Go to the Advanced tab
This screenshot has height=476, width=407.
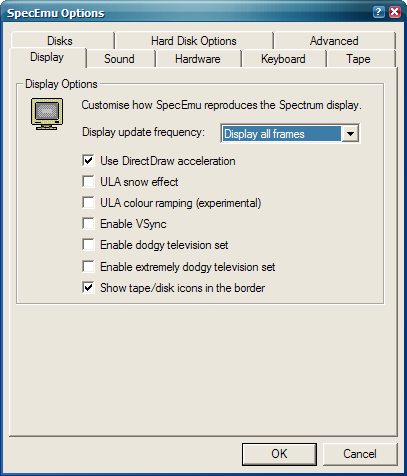[x=334, y=41]
